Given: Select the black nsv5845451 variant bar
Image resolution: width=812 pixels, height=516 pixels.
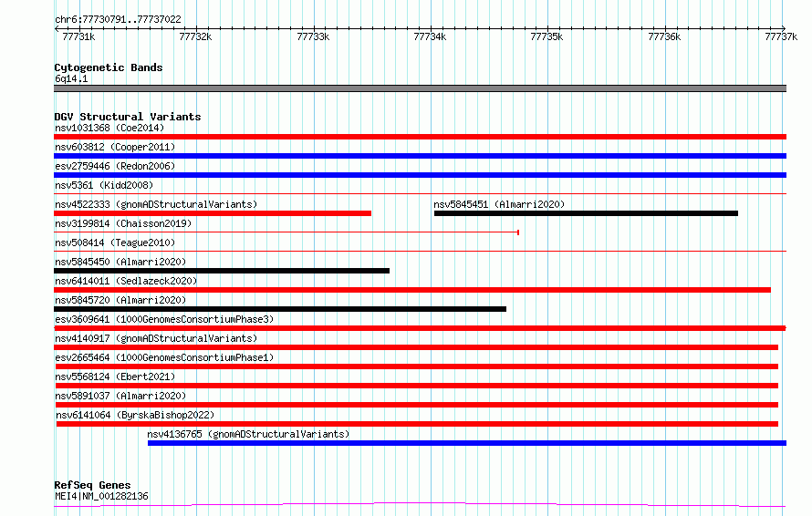Looking at the screenshot, I should [586, 213].
